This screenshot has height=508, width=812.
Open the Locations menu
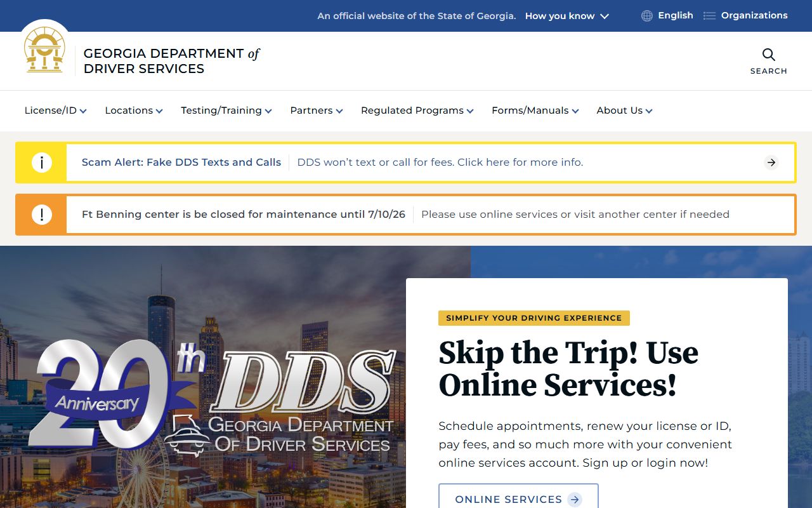(134, 110)
